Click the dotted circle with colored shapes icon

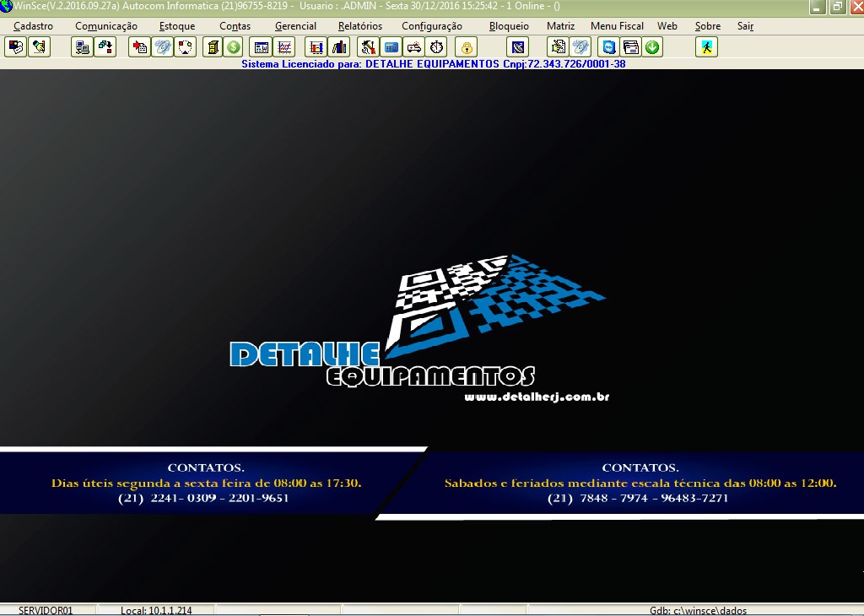point(186,47)
